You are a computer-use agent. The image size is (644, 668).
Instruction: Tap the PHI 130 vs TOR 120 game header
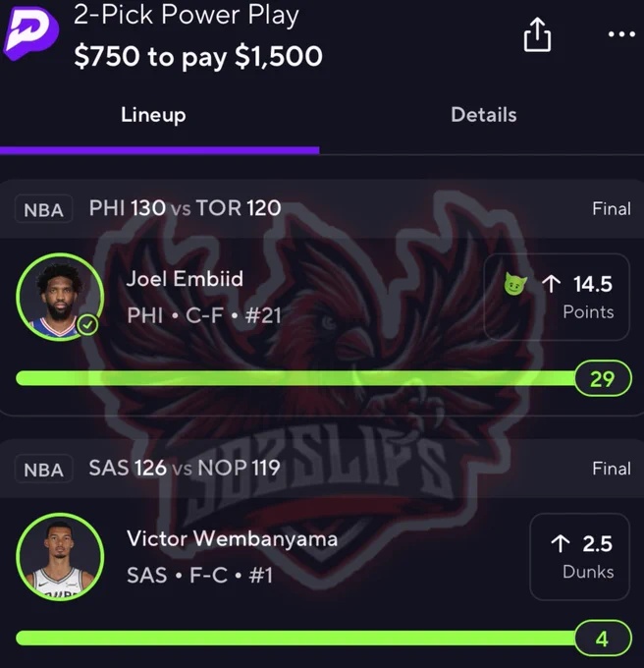[185, 208]
